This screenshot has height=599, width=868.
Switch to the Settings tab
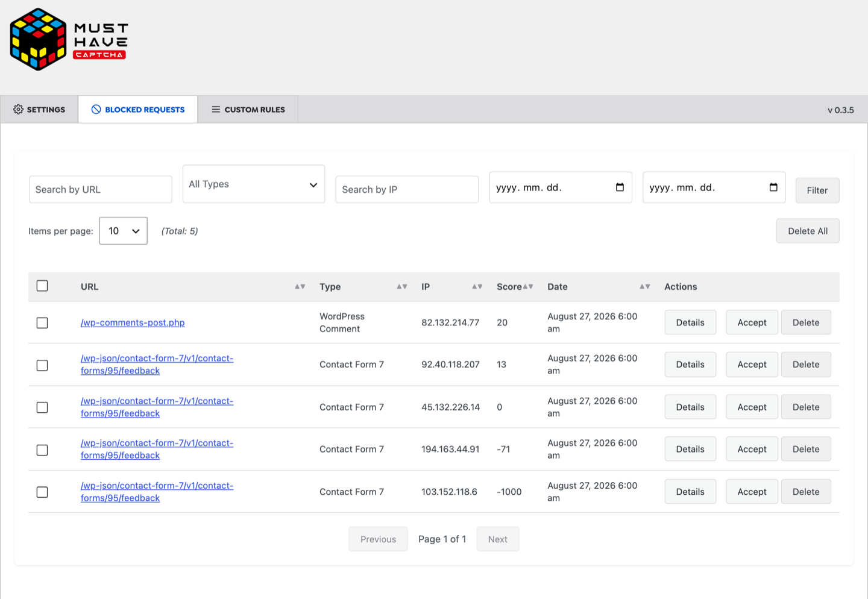(39, 109)
